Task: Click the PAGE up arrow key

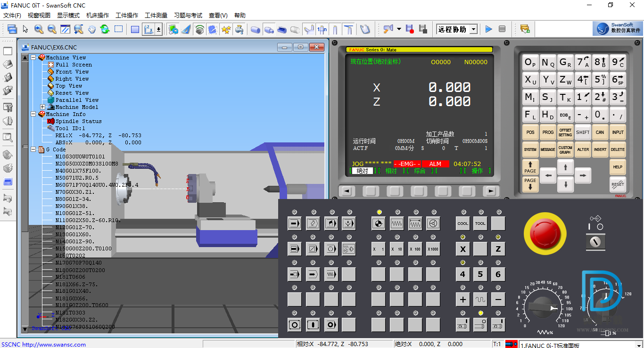Action: [x=530, y=167]
